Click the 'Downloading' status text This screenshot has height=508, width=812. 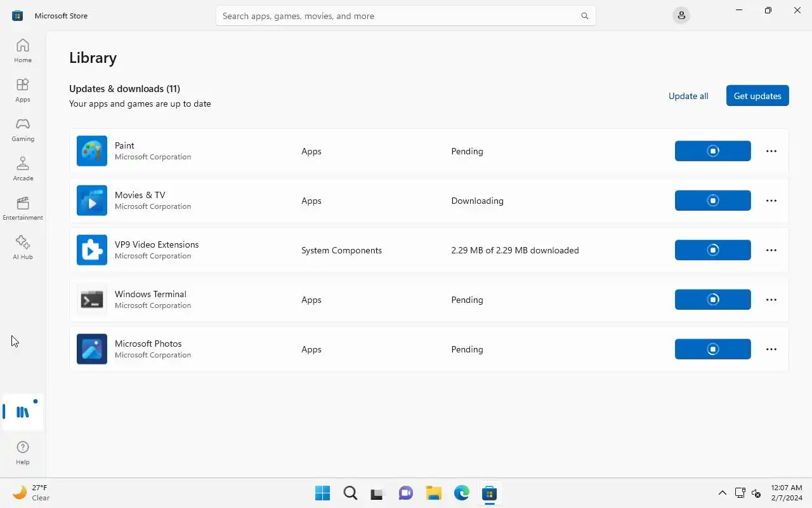(x=477, y=201)
